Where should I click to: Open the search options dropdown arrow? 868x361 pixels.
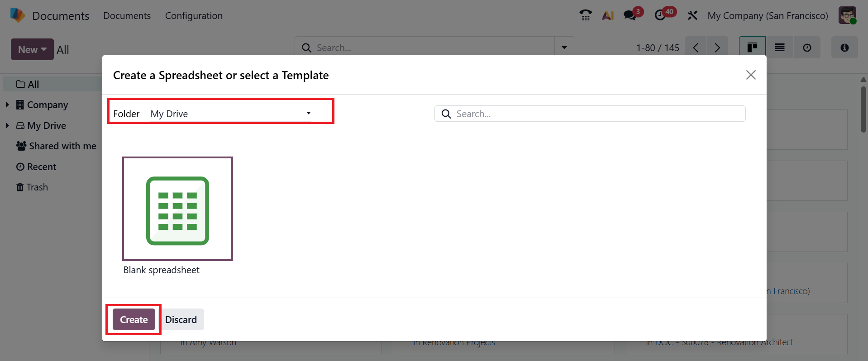click(x=564, y=47)
